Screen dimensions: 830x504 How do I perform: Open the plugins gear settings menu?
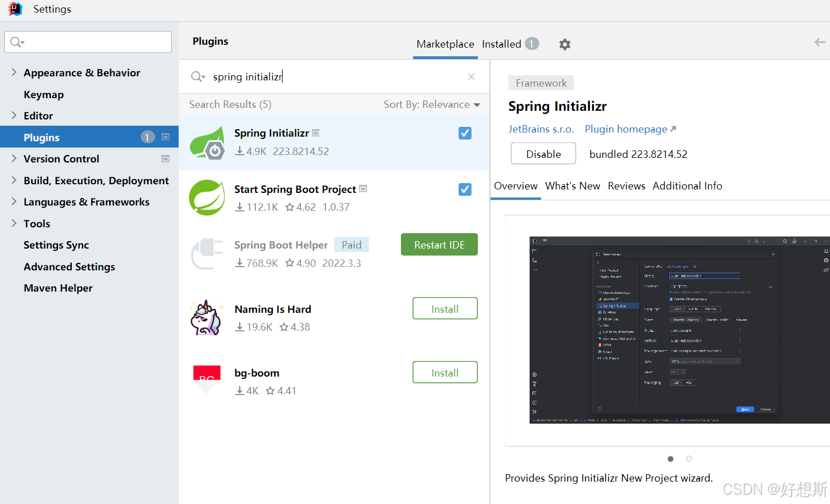pos(565,44)
